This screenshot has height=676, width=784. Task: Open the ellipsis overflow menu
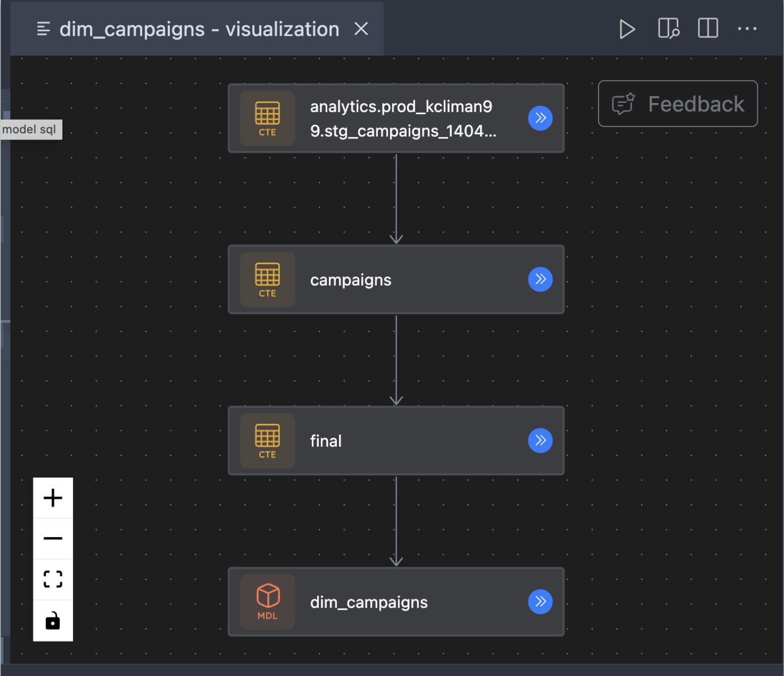pyautogui.click(x=747, y=29)
